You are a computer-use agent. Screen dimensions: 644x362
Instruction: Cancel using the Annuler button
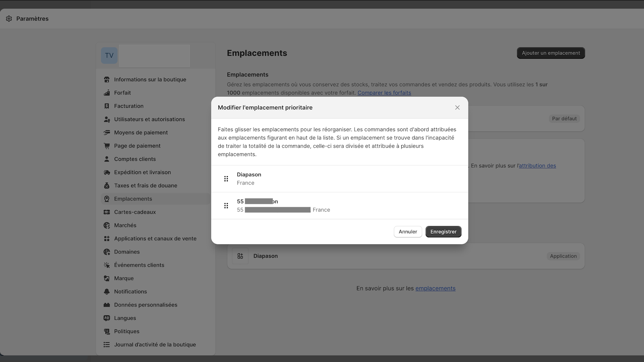[408, 232]
